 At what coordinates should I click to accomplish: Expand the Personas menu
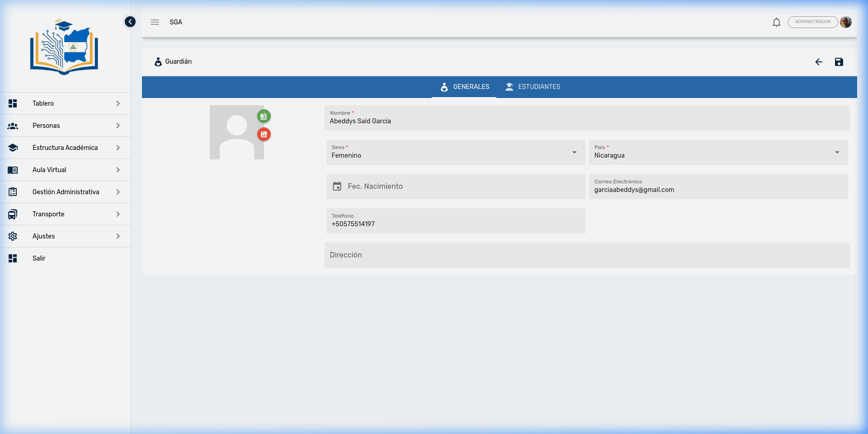click(x=65, y=126)
